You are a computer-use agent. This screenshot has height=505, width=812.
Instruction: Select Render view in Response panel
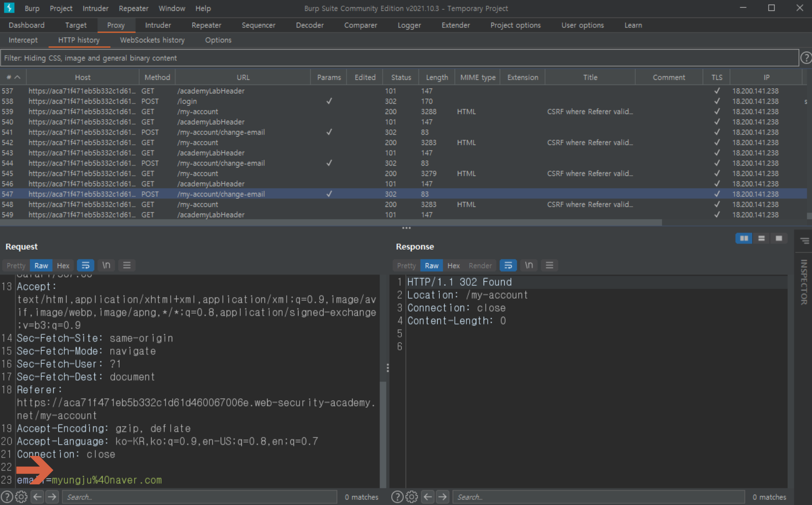point(480,266)
